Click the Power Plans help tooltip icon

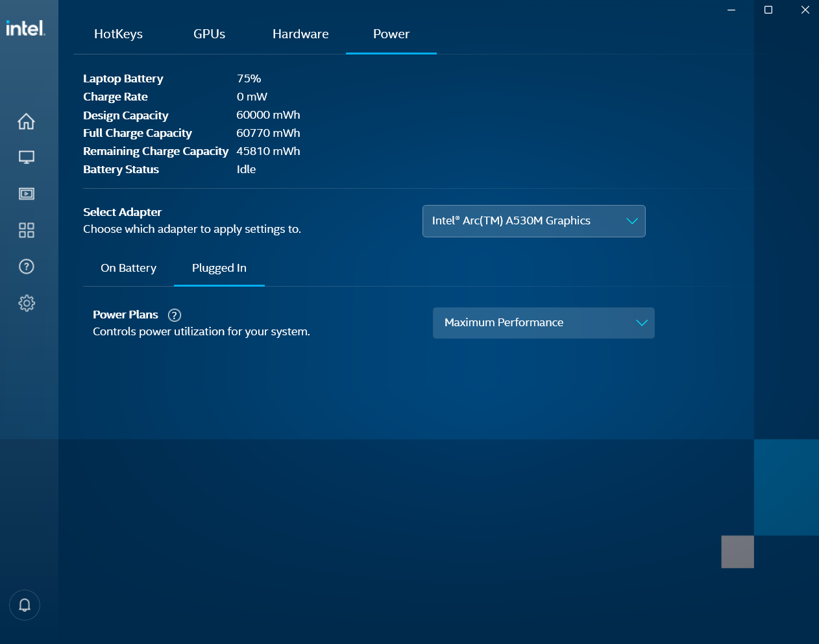(x=174, y=315)
